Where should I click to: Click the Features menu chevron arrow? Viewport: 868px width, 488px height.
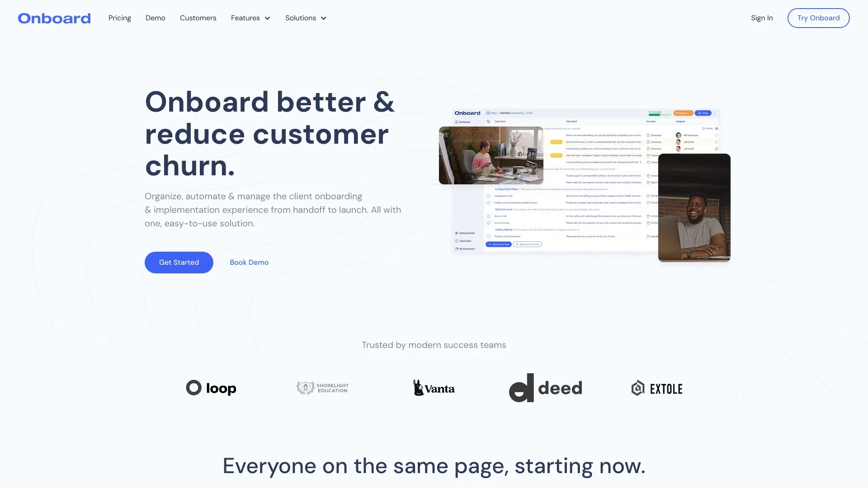click(x=267, y=18)
